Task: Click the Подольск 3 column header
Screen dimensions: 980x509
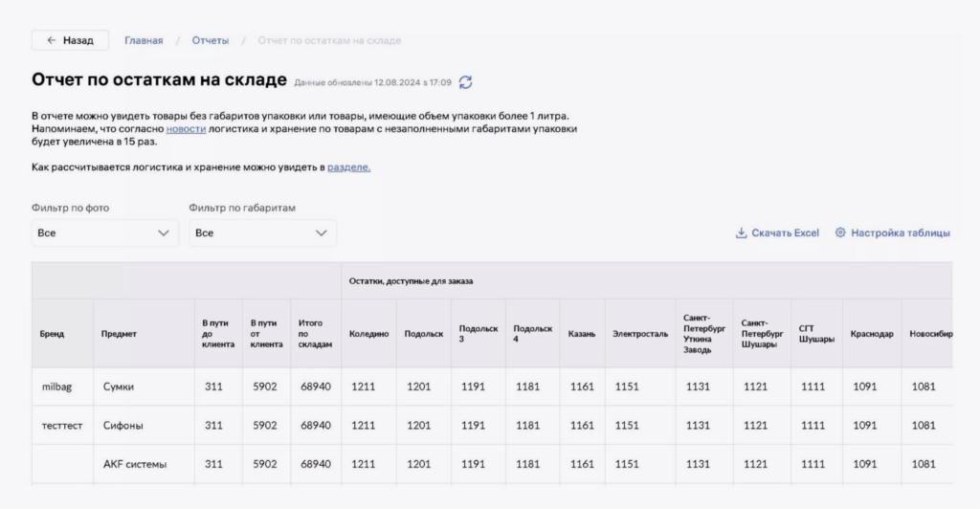Action: 479,334
